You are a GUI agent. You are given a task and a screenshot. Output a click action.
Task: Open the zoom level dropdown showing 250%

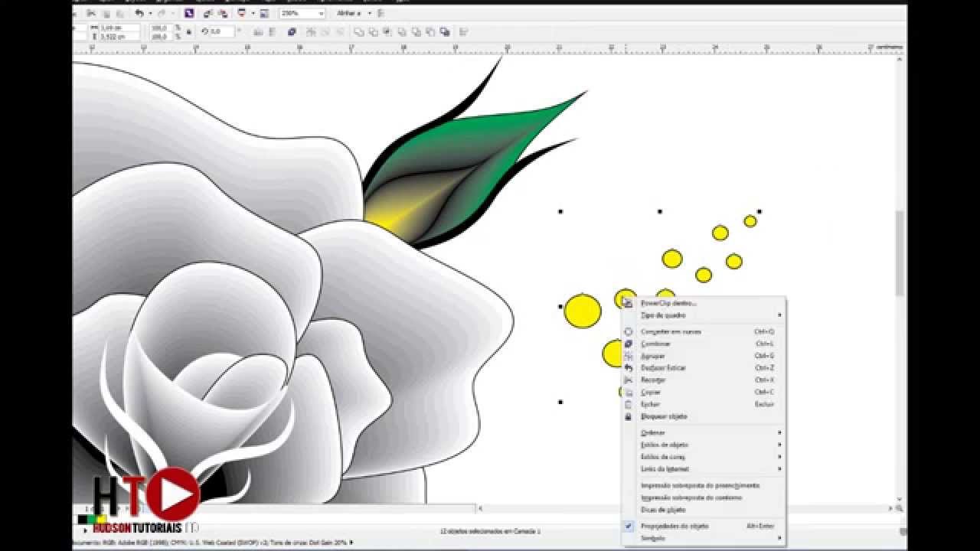322,13
